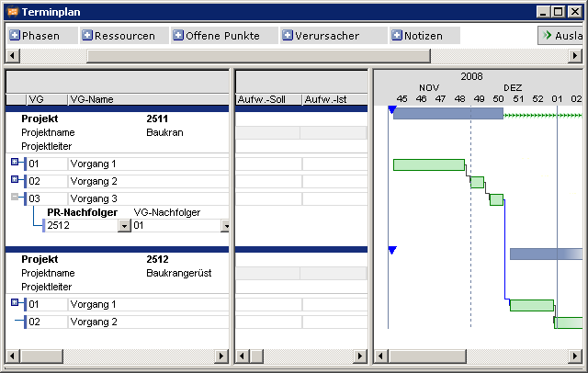The width and height of the screenshot is (588, 373).
Task: Click the plus icon beside Verursacher
Action: [x=288, y=36]
